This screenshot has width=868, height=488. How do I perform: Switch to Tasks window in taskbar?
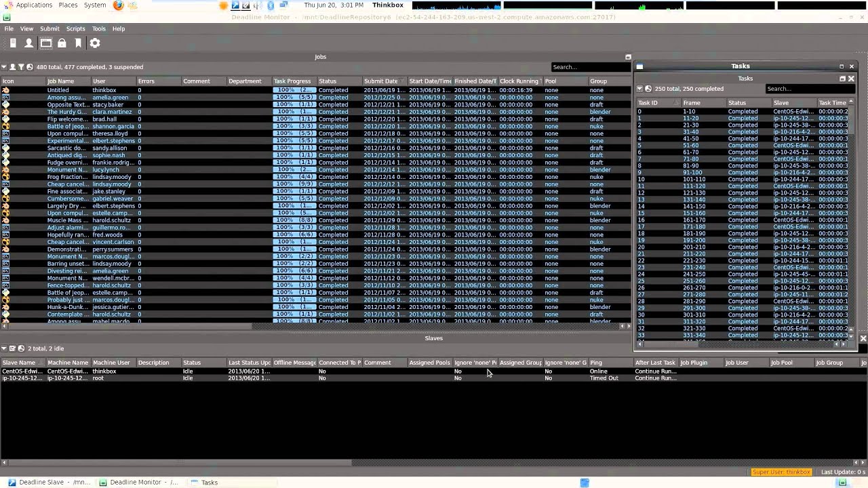(x=231, y=483)
